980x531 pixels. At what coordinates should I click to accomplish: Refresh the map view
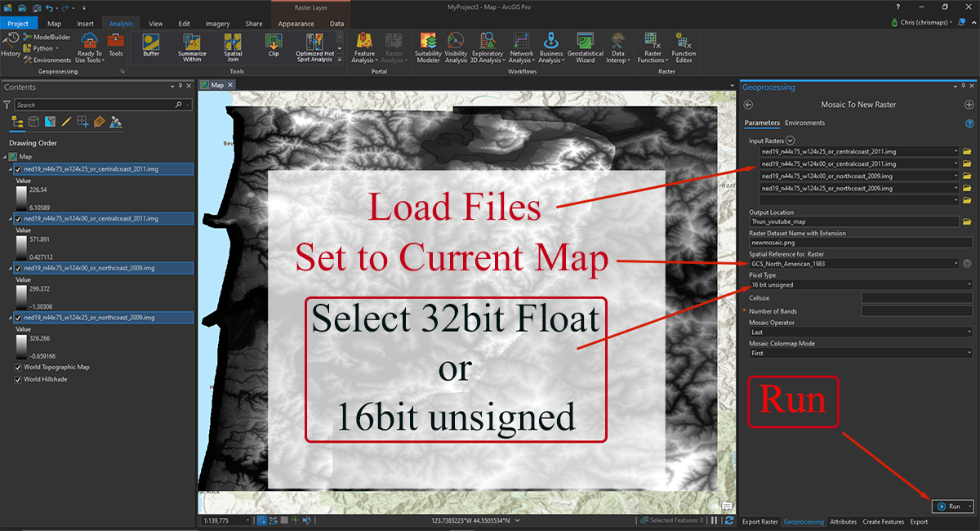[728, 520]
